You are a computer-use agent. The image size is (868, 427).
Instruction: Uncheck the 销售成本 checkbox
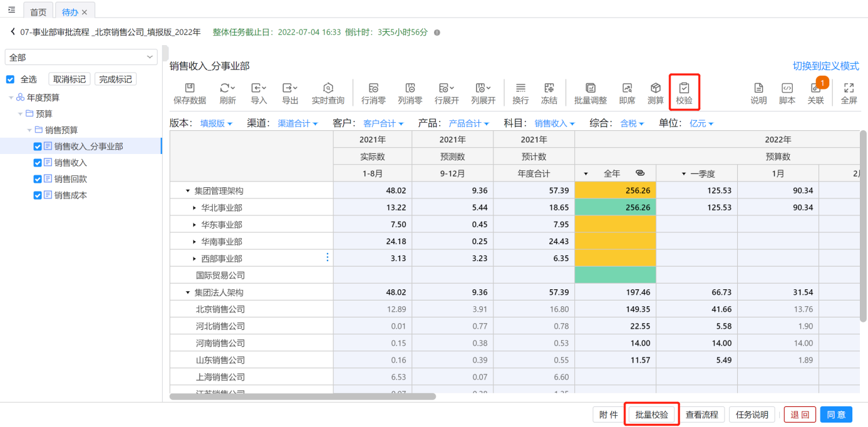click(38, 195)
